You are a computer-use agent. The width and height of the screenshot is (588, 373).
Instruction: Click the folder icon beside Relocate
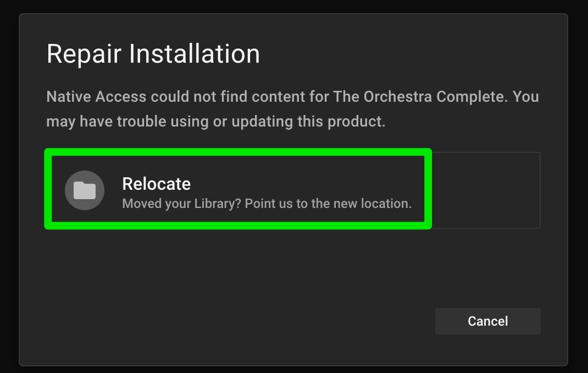tap(85, 190)
